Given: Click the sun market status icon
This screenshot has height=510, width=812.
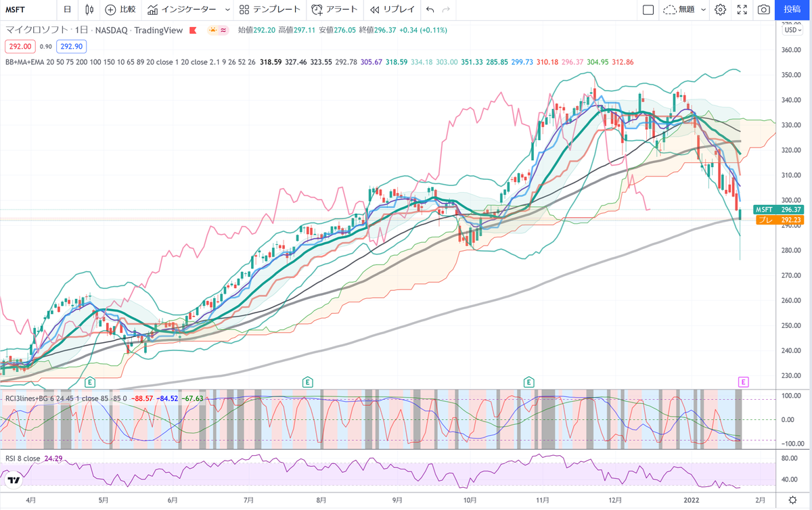Looking at the screenshot, I should pyautogui.click(x=212, y=30).
